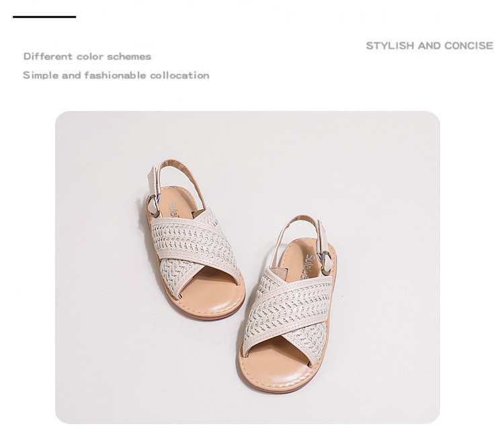Tap the brand label on left insole
Viewport: 504px width, 447px height.
(x=173, y=211)
